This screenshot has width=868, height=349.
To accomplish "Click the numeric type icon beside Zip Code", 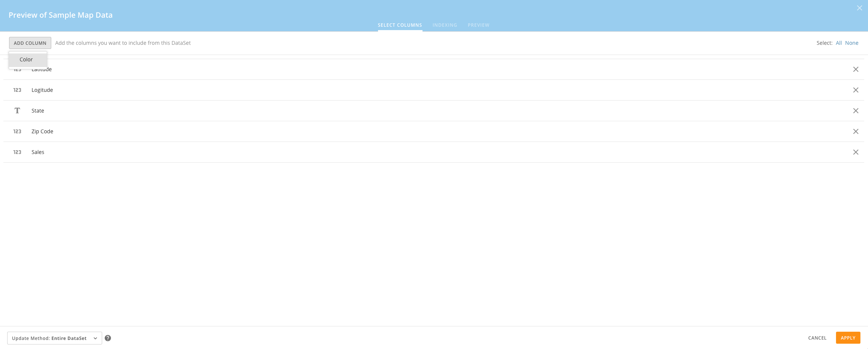I will tap(17, 131).
